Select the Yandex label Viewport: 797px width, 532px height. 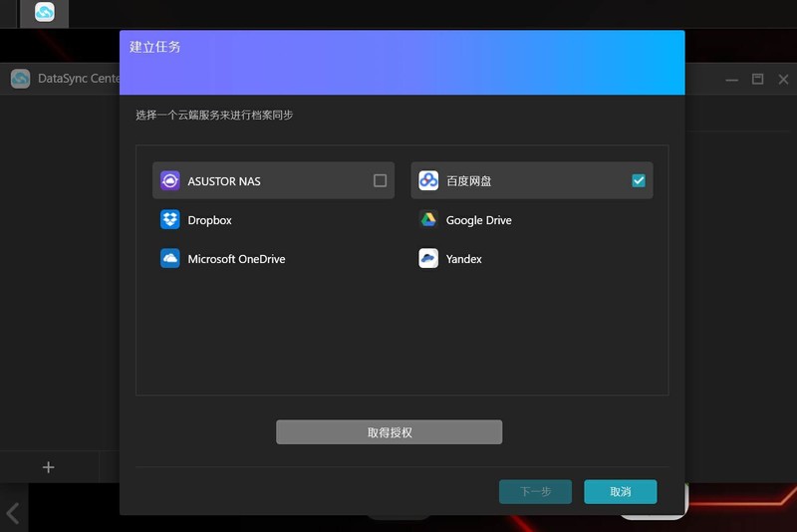coord(463,259)
